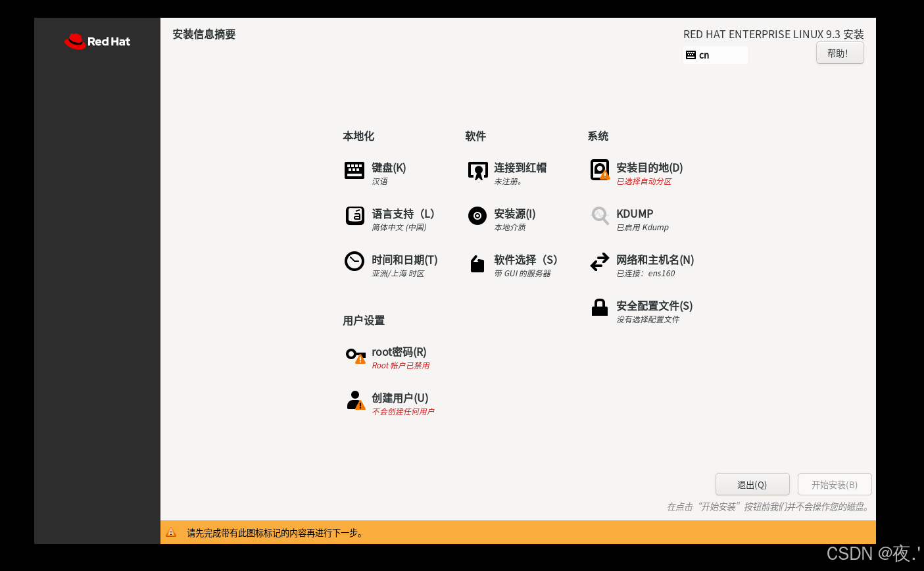Click the 汉语 text under keyboard
This screenshot has height=571, width=924.
379,182
